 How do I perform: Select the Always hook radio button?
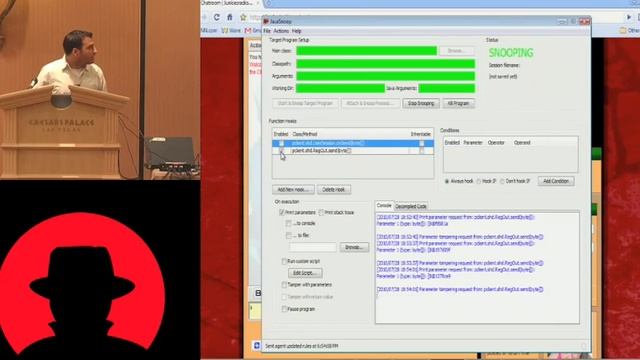447,181
